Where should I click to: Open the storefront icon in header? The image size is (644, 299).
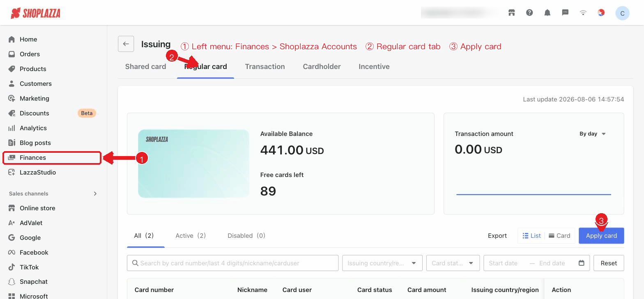click(x=512, y=13)
